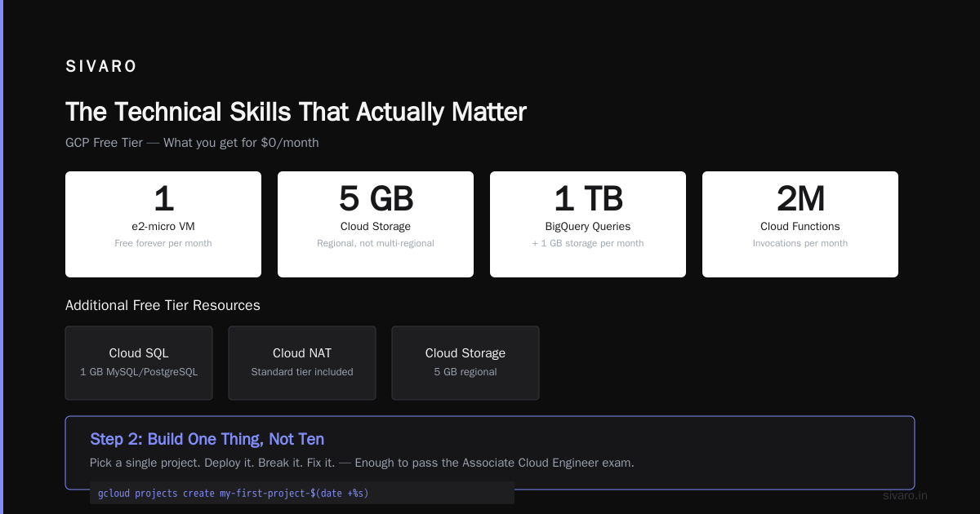
Task: Click 'Invocations per month' caption
Action: pos(800,243)
